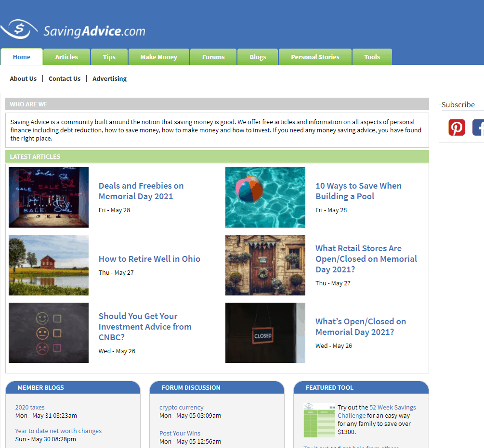Open the 2020 taxes blog post

[x=30, y=407]
